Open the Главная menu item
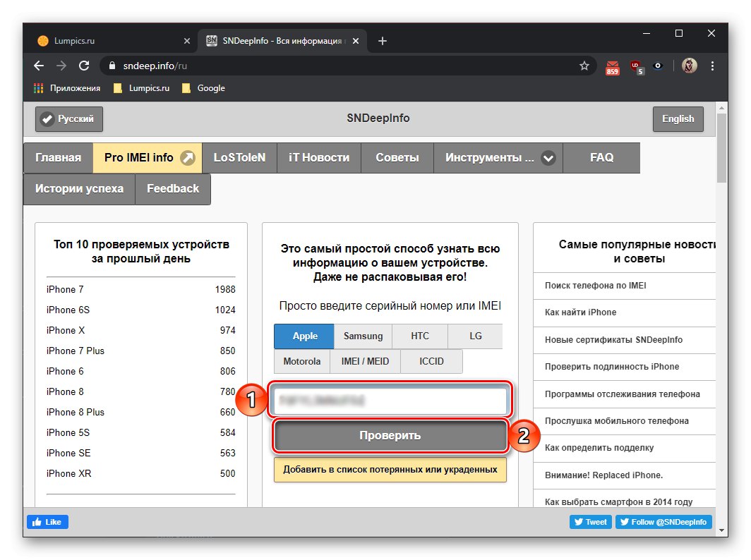The height and width of the screenshot is (560, 751). click(x=58, y=157)
